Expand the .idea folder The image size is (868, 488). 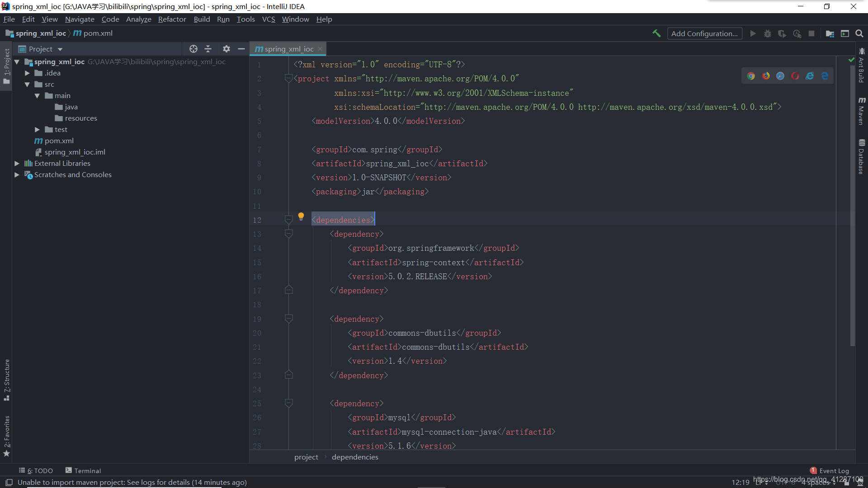pos(27,73)
